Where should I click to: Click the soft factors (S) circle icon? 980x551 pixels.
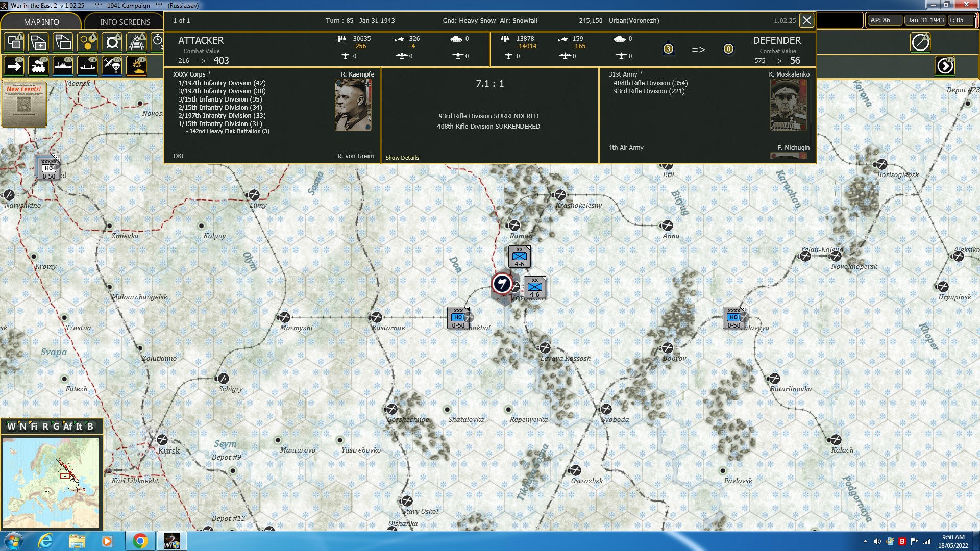(x=921, y=42)
